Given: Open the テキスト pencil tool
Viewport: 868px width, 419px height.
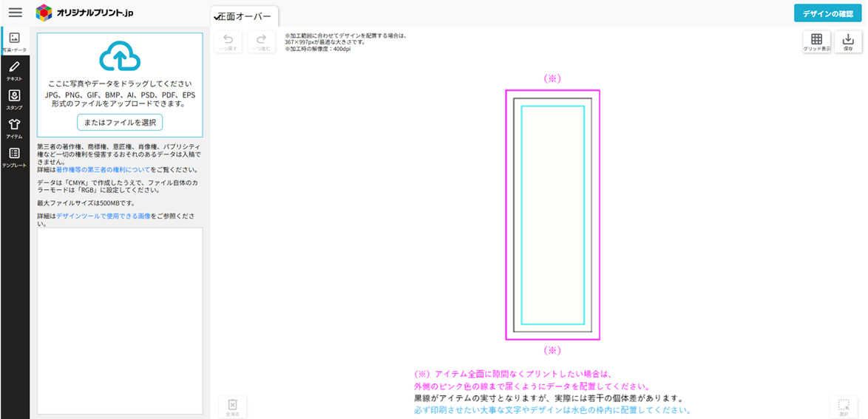Looking at the screenshot, I should tap(15, 70).
